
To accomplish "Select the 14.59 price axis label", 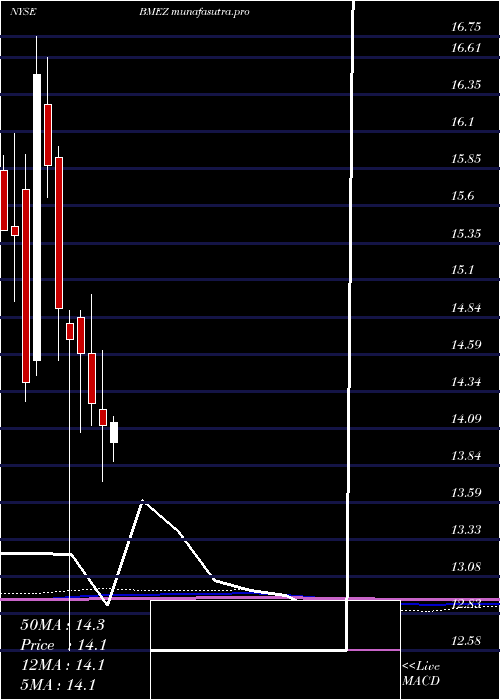I will [466, 345].
